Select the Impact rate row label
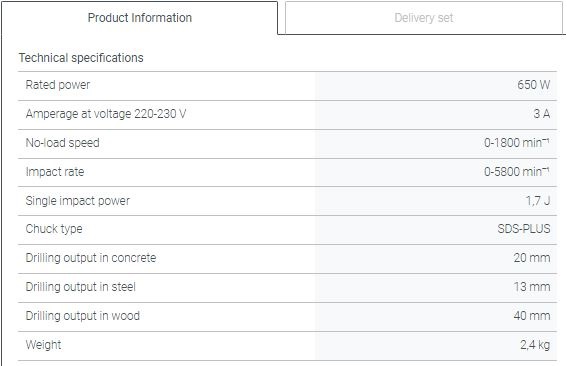This screenshot has width=567, height=366. click(x=55, y=171)
